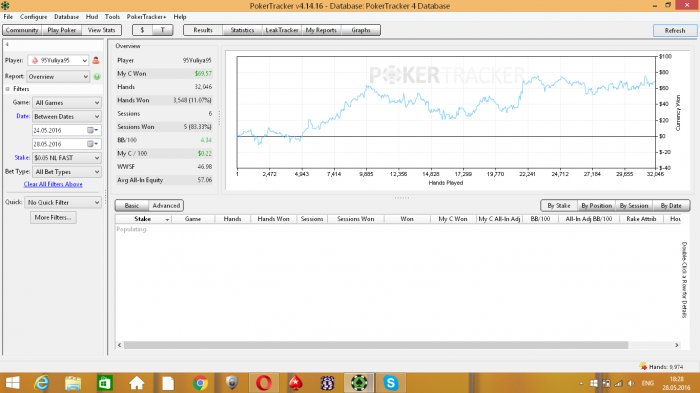Screen dimensions: 700x393
Task: Click Clear All Filters Above link
Action: 53,184
